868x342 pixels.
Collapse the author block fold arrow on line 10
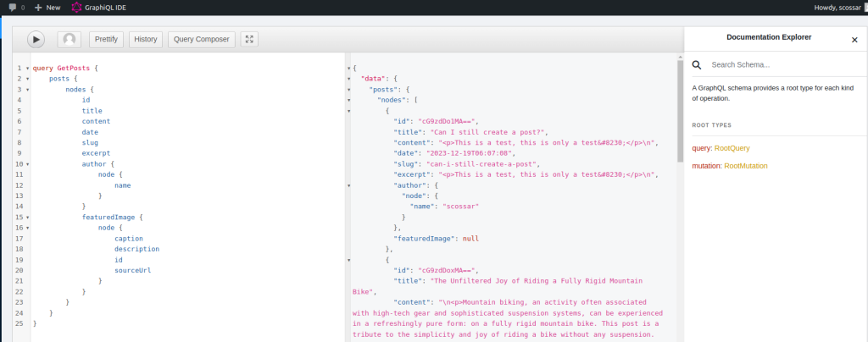click(28, 164)
